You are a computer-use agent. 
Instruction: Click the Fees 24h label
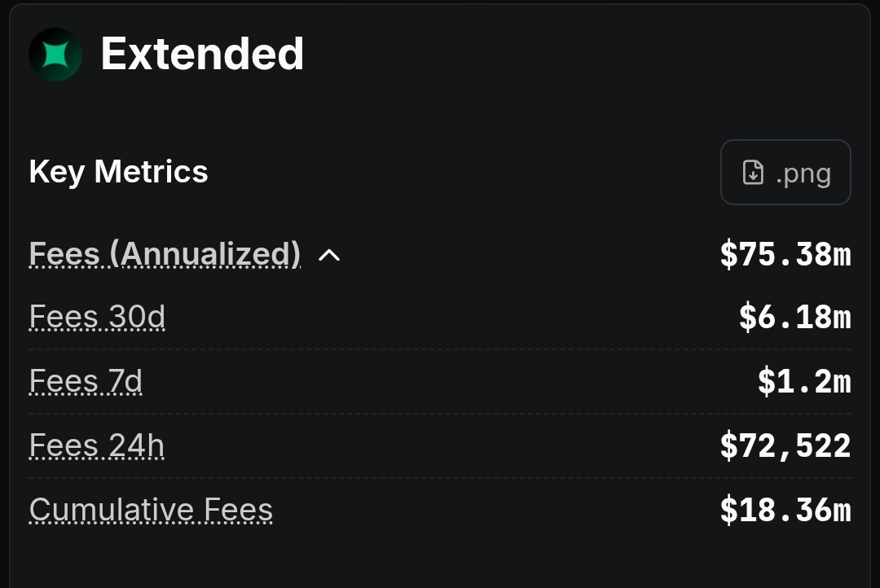pyautogui.click(x=96, y=445)
